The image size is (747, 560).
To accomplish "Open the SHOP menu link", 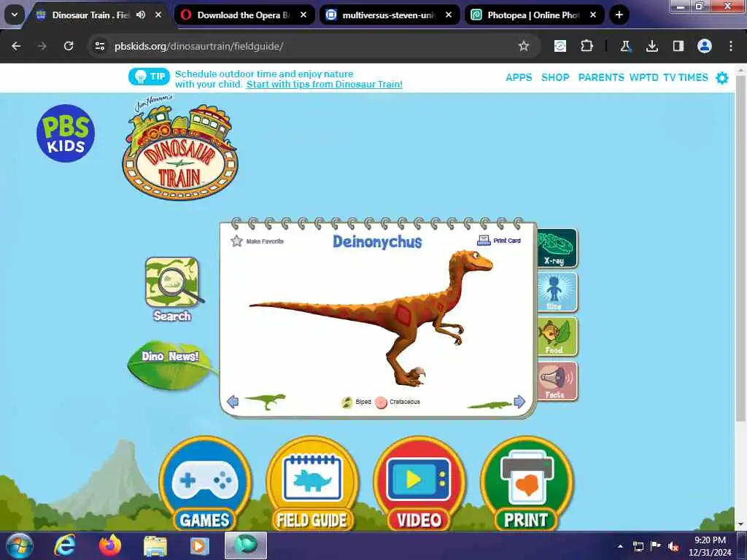I will (555, 77).
